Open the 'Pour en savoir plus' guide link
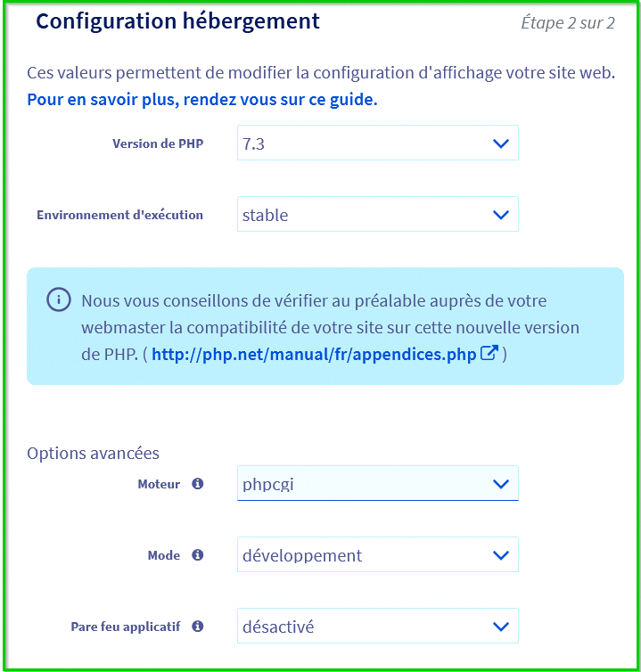Viewport: 641px width, 672px height. (x=202, y=100)
